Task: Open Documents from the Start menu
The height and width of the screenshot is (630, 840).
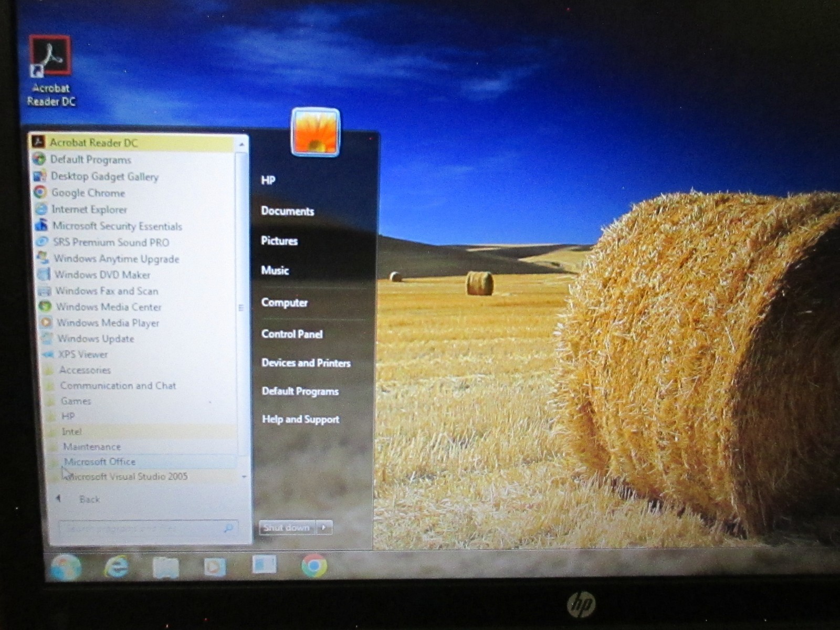Action: click(x=287, y=211)
